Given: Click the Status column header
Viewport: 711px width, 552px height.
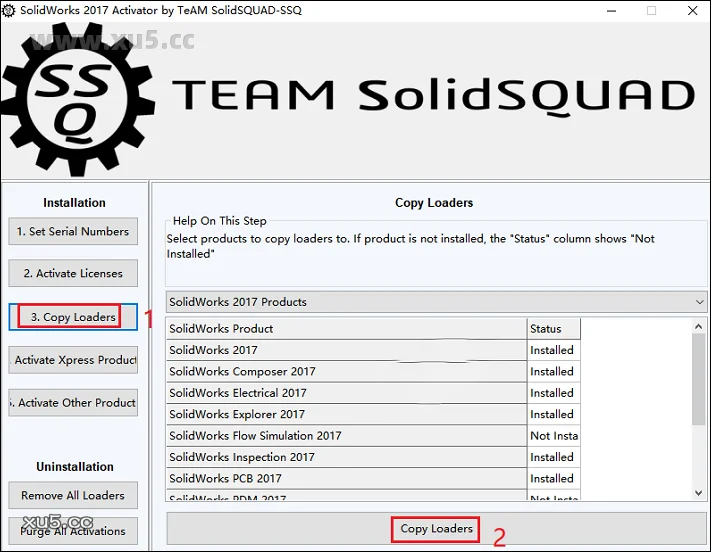Looking at the screenshot, I should 553,328.
